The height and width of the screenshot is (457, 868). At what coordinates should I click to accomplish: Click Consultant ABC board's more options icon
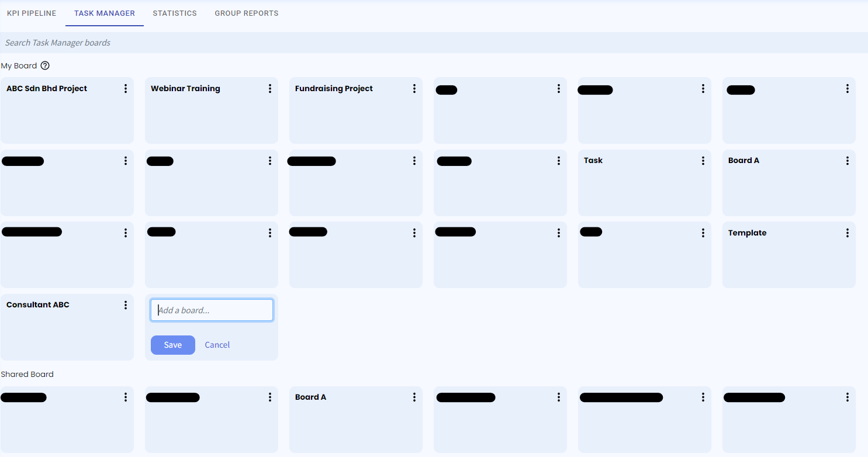[x=126, y=305]
